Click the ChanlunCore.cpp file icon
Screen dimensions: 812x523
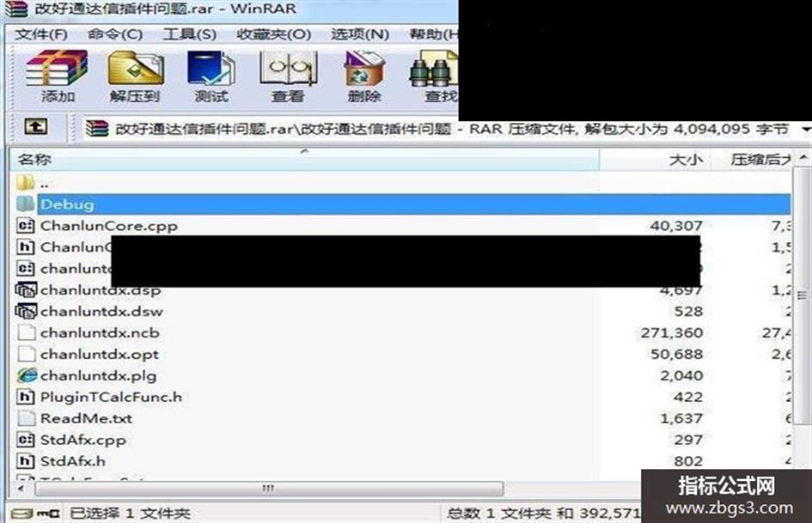(x=26, y=225)
